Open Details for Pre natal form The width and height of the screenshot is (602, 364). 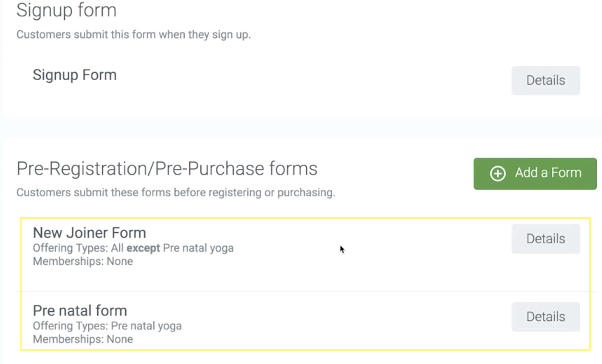pyautogui.click(x=546, y=317)
